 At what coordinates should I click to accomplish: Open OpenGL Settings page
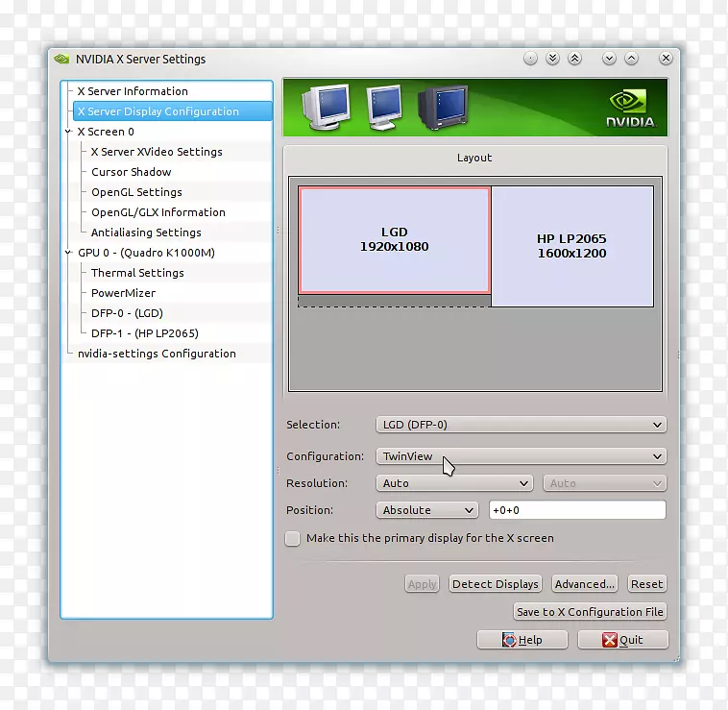pos(136,192)
